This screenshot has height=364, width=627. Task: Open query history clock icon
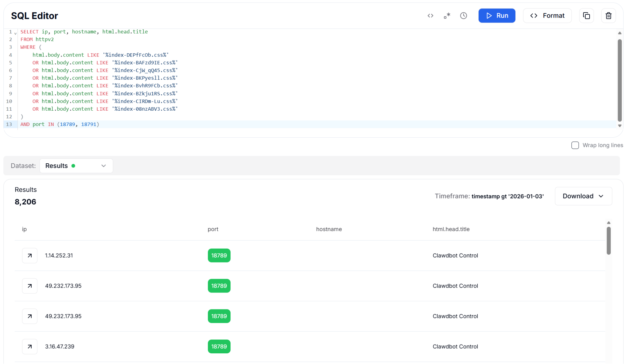tap(464, 16)
